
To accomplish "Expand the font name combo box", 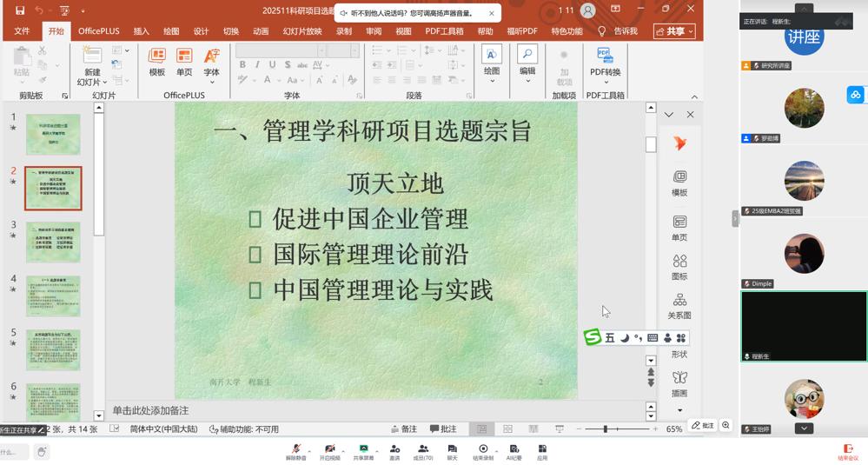I will point(321,50).
